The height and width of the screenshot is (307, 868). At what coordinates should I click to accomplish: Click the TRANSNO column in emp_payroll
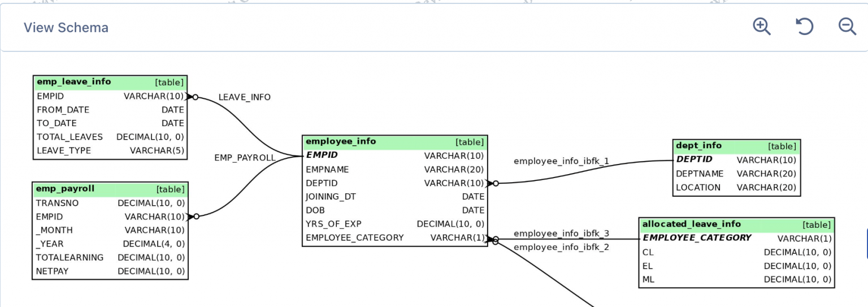(58, 203)
